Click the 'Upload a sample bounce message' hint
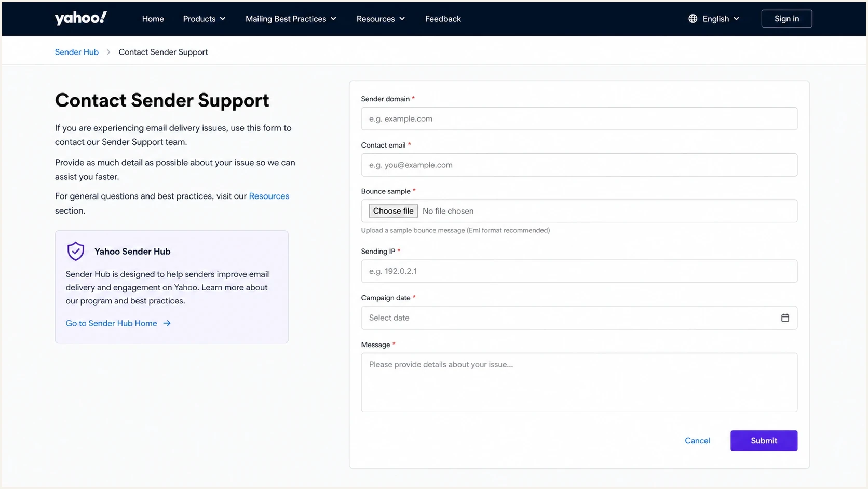Screen dimensions: 868x489 (455, 230)
